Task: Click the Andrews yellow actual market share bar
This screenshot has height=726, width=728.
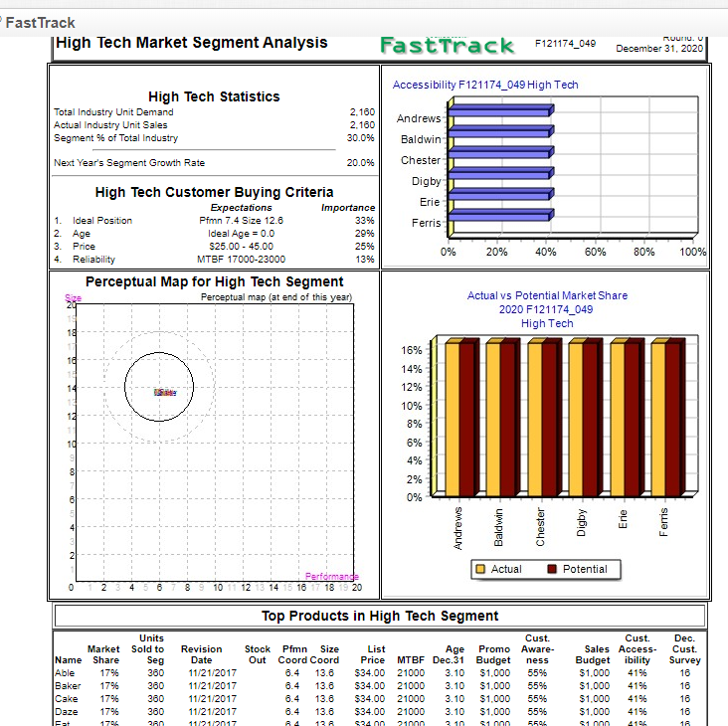Action: pos(453,419)
